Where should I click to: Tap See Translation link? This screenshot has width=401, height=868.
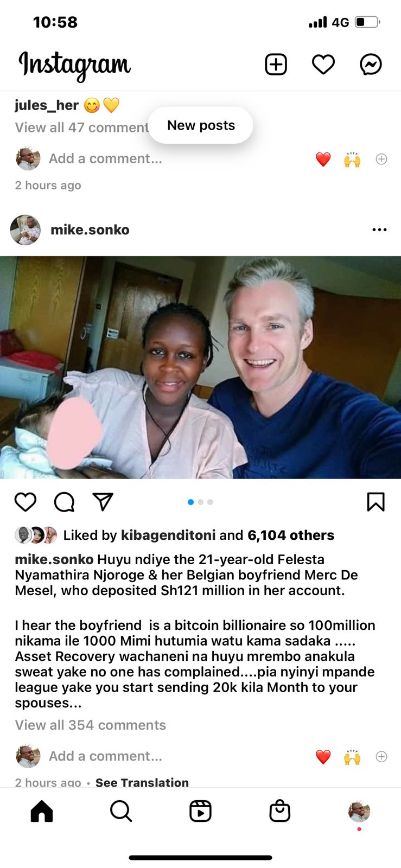click(x=142, y=782)
